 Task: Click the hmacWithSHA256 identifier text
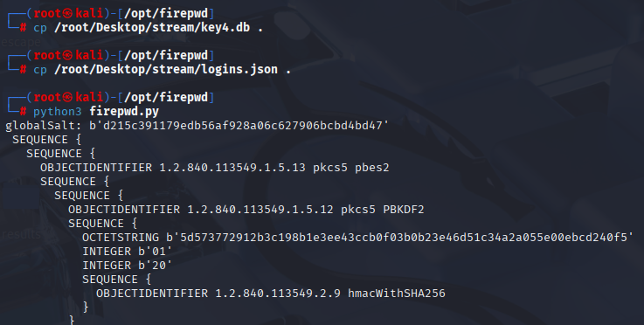click(x=397, y=294)
